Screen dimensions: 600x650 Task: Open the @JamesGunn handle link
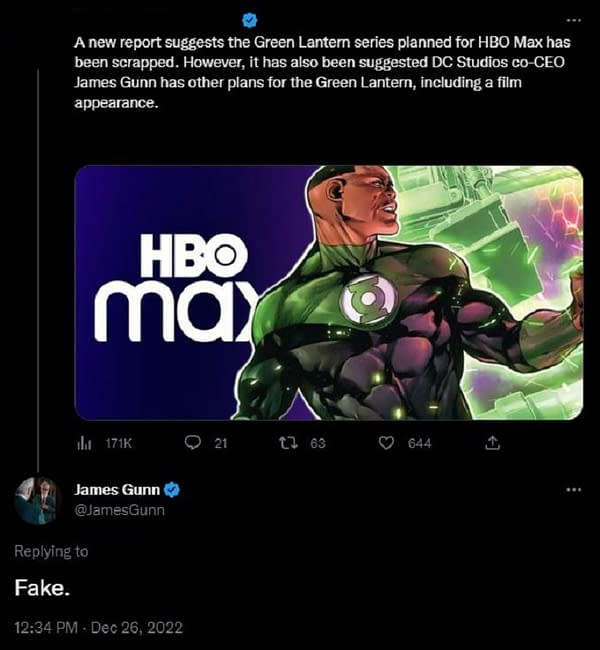coord(120,510)
